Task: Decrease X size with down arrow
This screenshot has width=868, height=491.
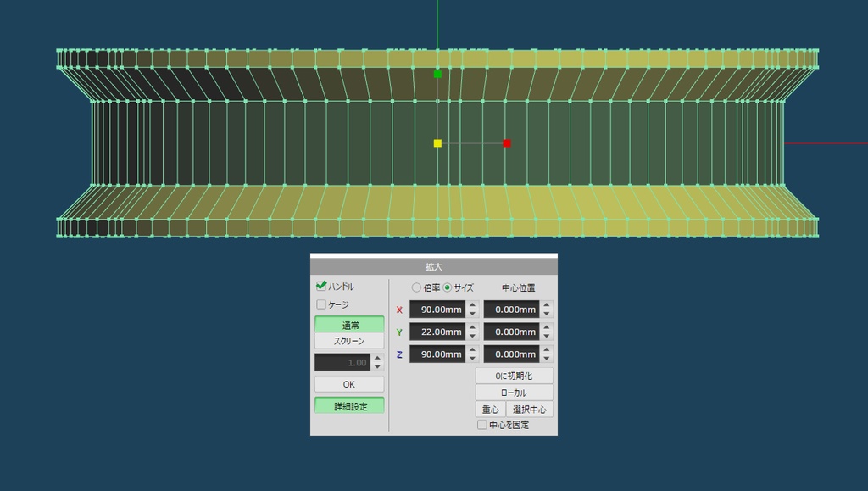Action: coord(472,314)
